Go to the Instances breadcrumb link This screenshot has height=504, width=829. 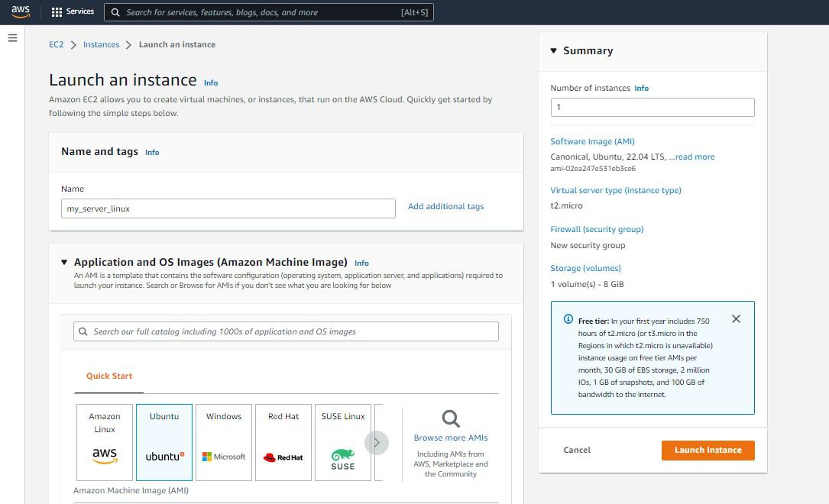(101, 44)
